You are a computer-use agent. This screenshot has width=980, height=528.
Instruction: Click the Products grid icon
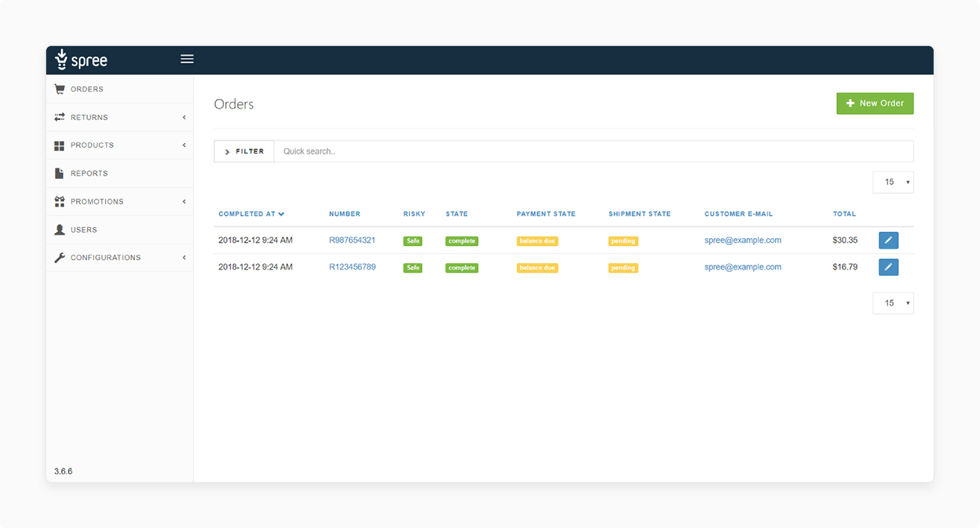pyautogui.click(x=59, y=146)
